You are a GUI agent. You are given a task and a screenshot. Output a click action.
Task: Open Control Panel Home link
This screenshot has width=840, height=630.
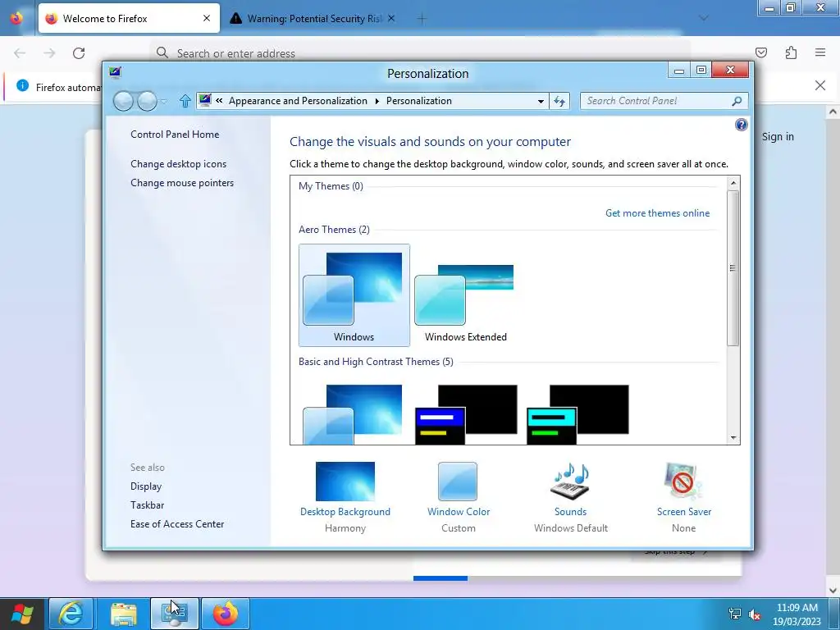tap(175, 135)
